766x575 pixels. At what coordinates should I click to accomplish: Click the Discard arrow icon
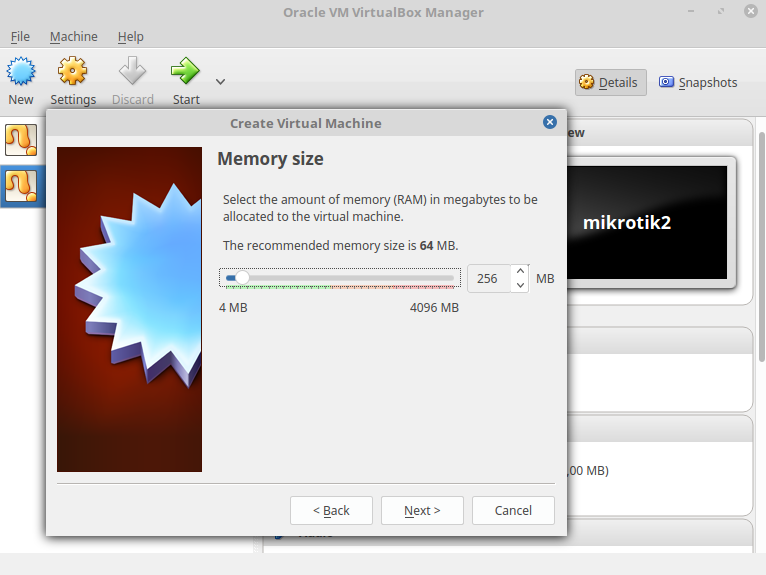click(132, 71)
